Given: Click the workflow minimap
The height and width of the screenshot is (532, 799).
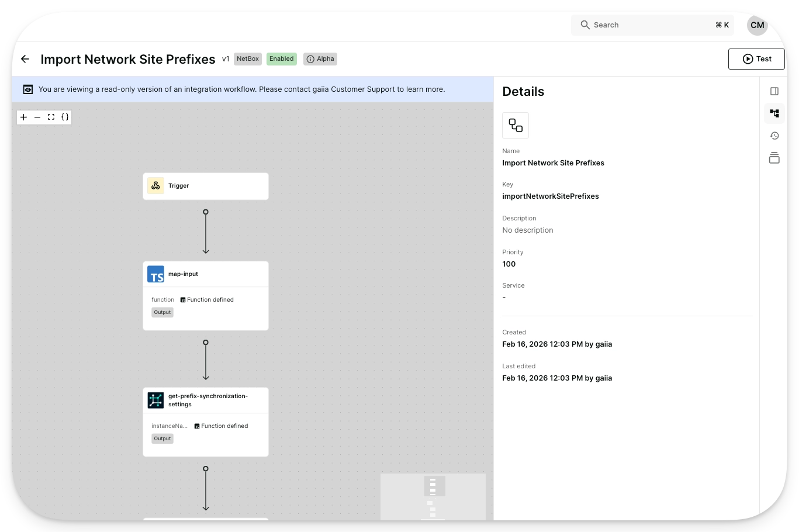Looking at the screenshot, I should (x=433, y=497).
